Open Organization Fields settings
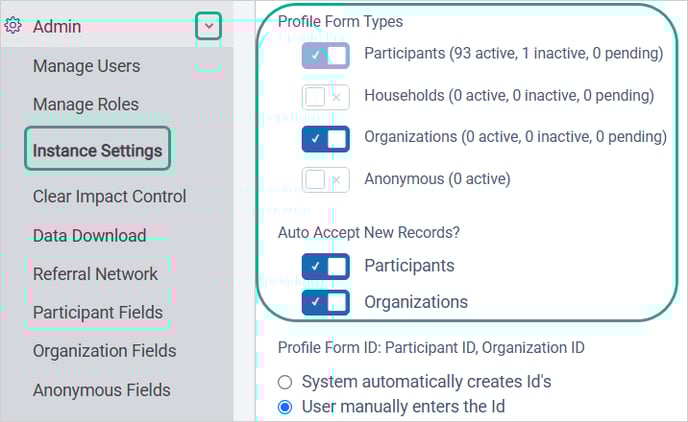 coord(104,351)
